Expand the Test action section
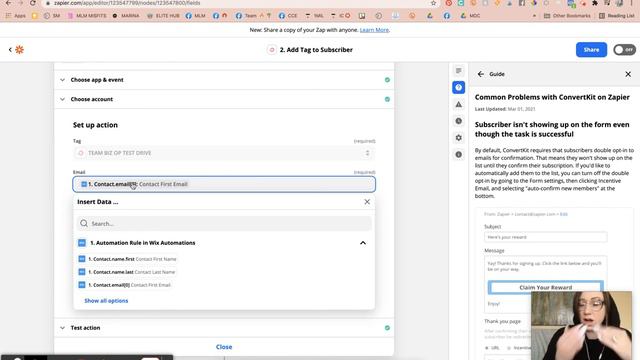 click(x=224, y=328)
